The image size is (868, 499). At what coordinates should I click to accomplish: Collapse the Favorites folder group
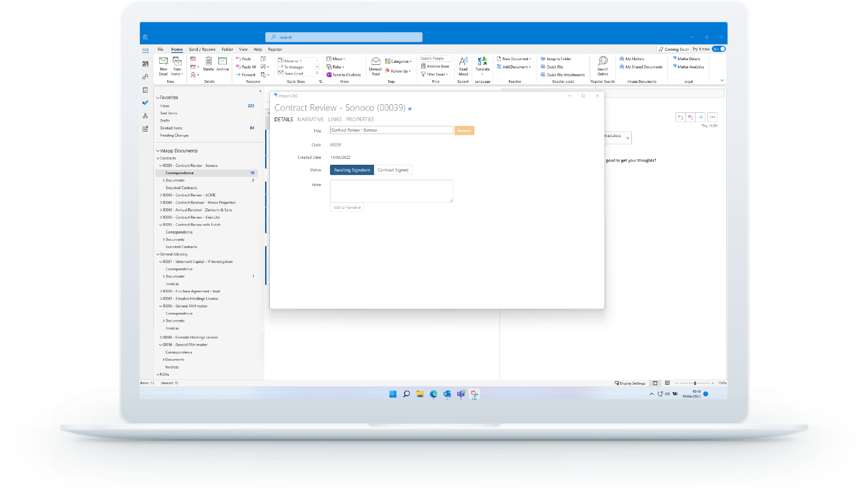(x=158, y=98)
